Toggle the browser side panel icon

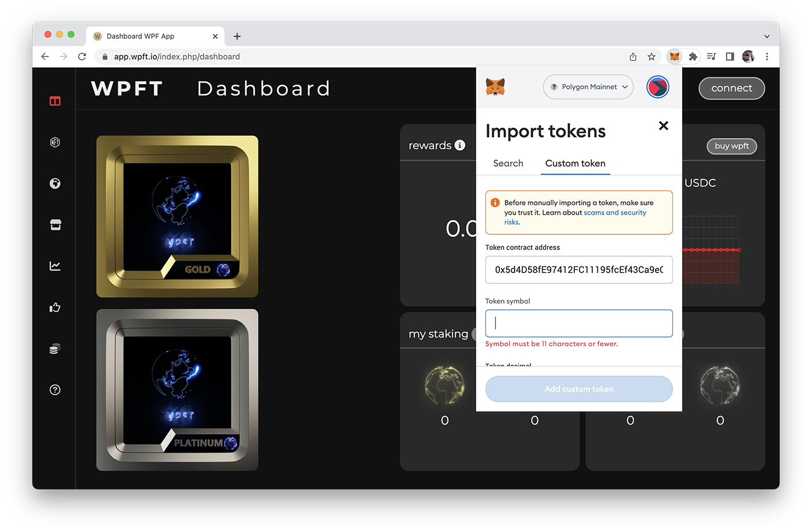[x=729, y=57]
